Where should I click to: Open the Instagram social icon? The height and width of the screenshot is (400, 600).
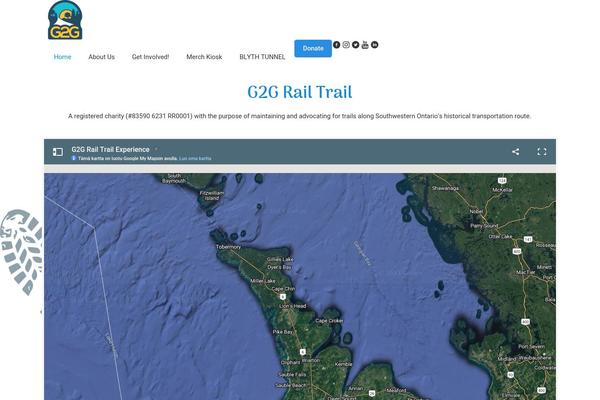[346, 45]
